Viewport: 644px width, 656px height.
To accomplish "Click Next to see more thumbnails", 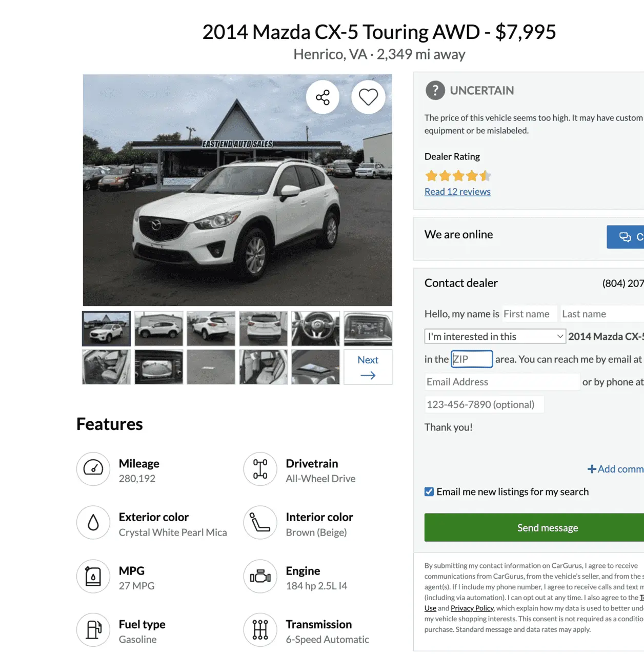I will pos(368,367).
